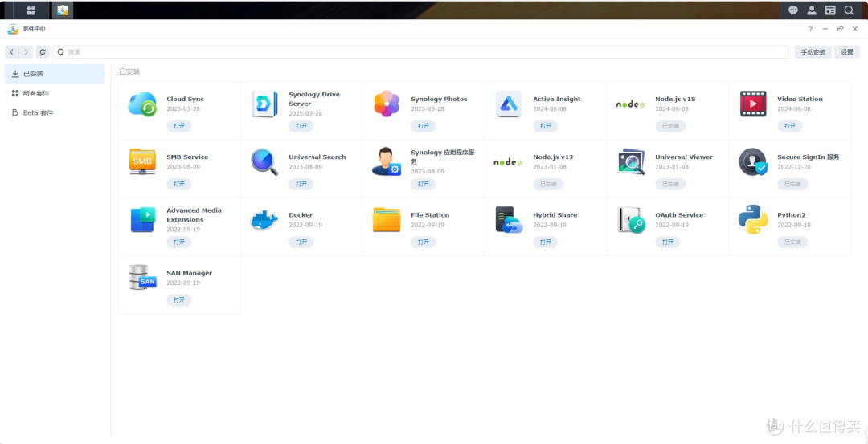The height and width of the screenshot is (444, 868).
Task: Click the Universal Viewer icon
Action: click(631, 161)
